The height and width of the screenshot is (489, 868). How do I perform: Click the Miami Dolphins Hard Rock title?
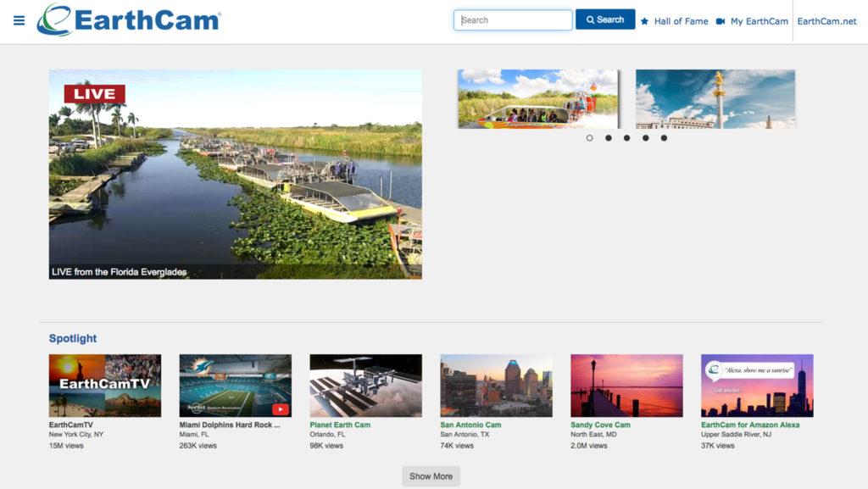230,425
